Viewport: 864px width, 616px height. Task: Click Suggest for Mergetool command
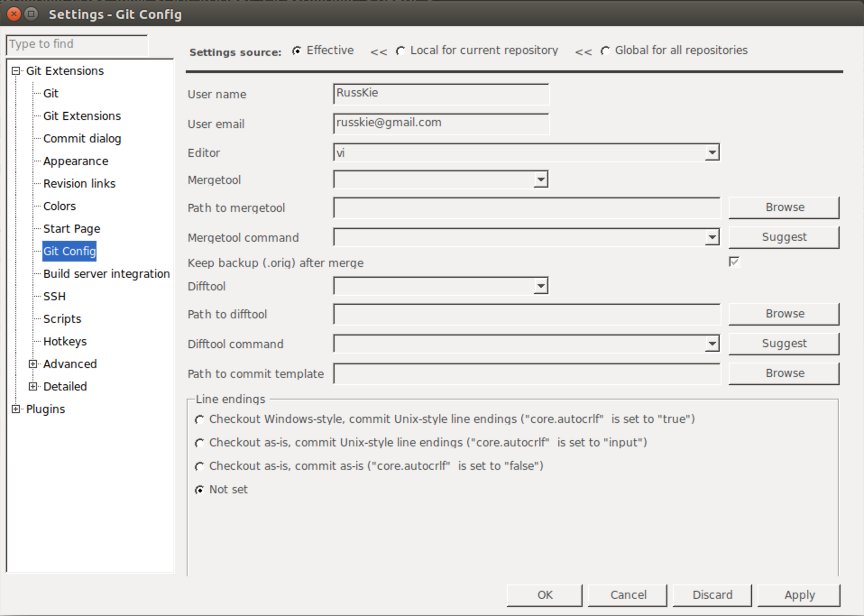(784, 237)
